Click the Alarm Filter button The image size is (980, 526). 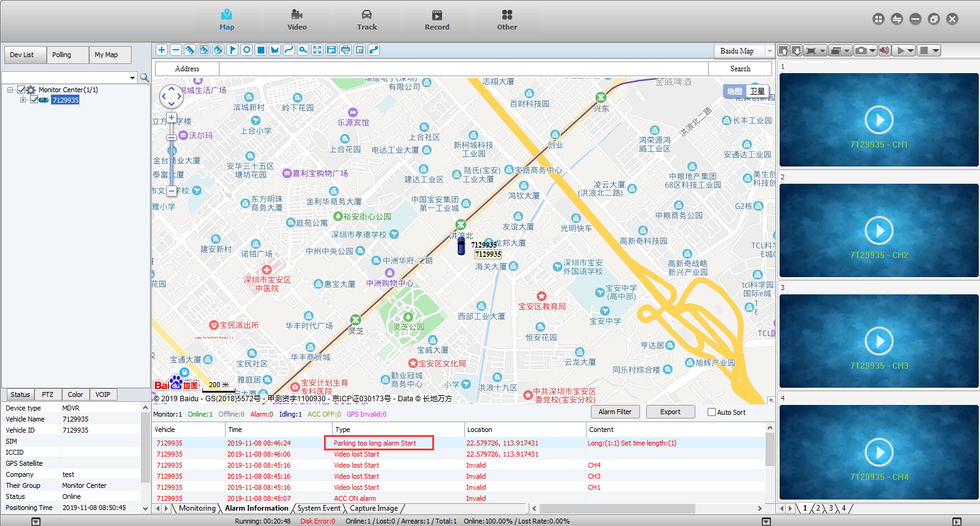pyautogui.click(x=615, y=412)
